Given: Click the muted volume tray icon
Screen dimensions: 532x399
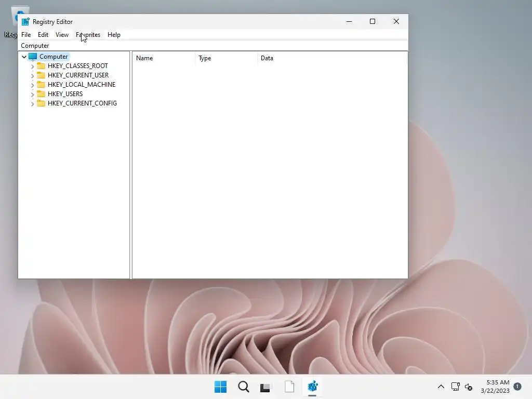Looking at the screenshot, I should (x=469, y=387).
